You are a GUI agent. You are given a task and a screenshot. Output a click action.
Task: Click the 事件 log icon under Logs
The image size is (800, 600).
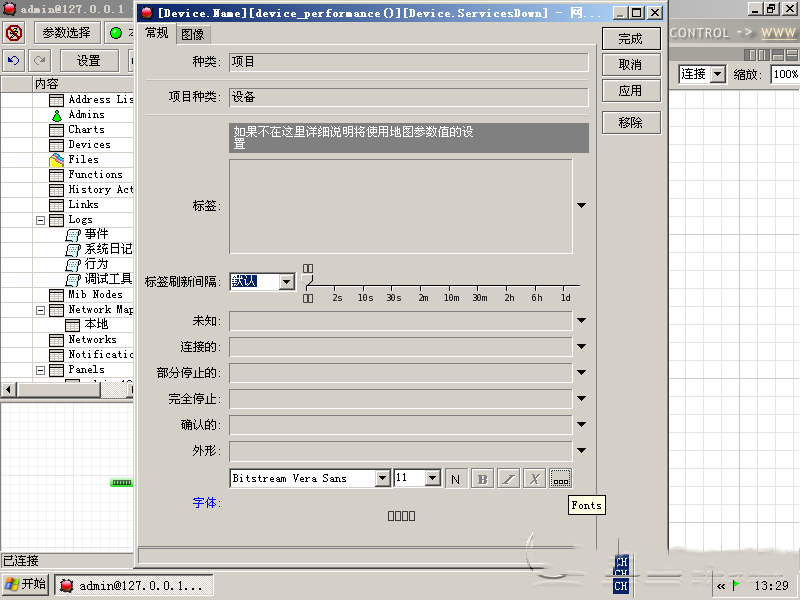(71, 234)
